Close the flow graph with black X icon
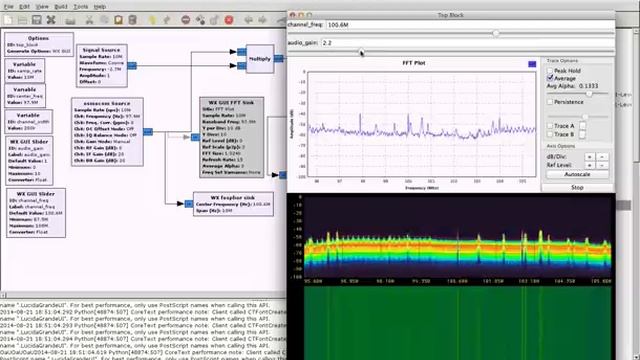640x360 pixels. pyautogui.click(x=51, y=20)
